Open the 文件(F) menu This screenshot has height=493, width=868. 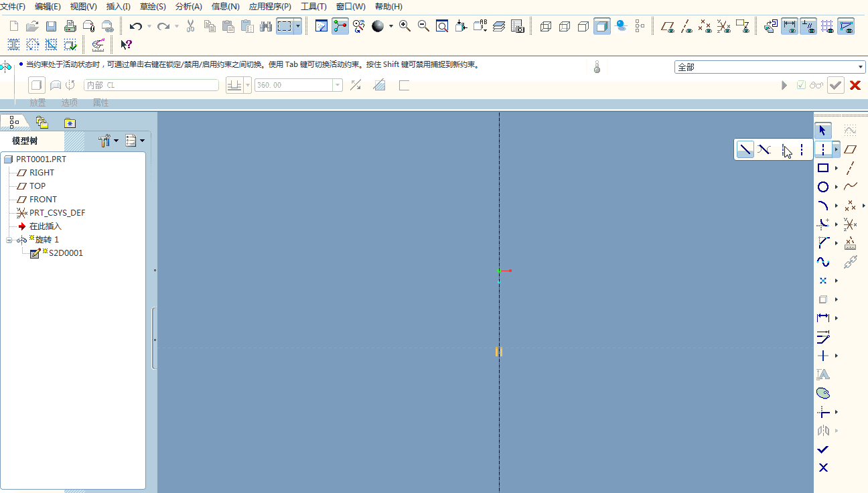[13, 7]
